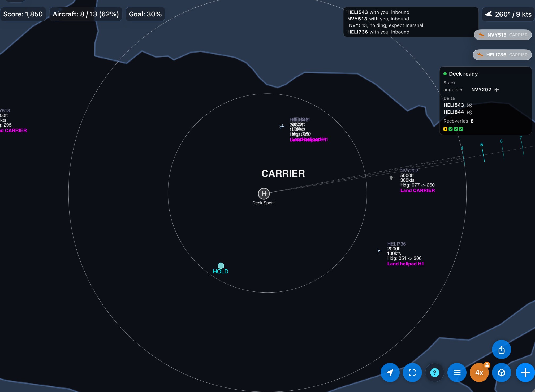Click the fit-to-screen frame button

click(x=412, y=373)
